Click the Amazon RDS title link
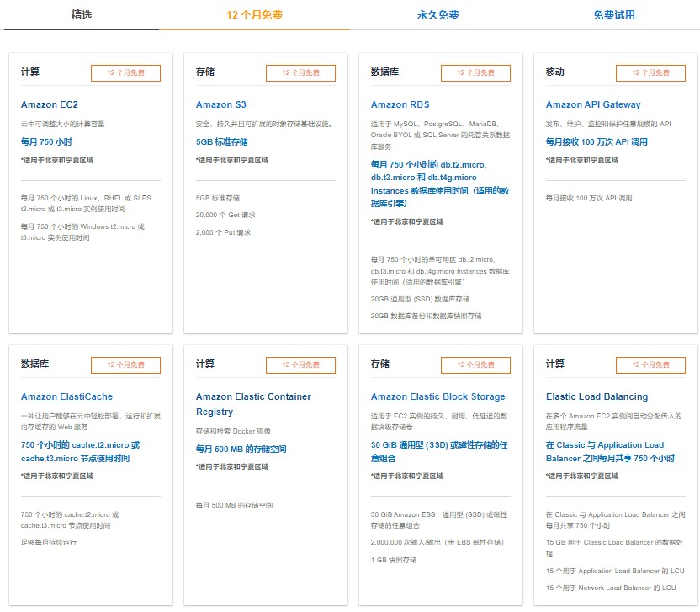 [x=400, y=104]
